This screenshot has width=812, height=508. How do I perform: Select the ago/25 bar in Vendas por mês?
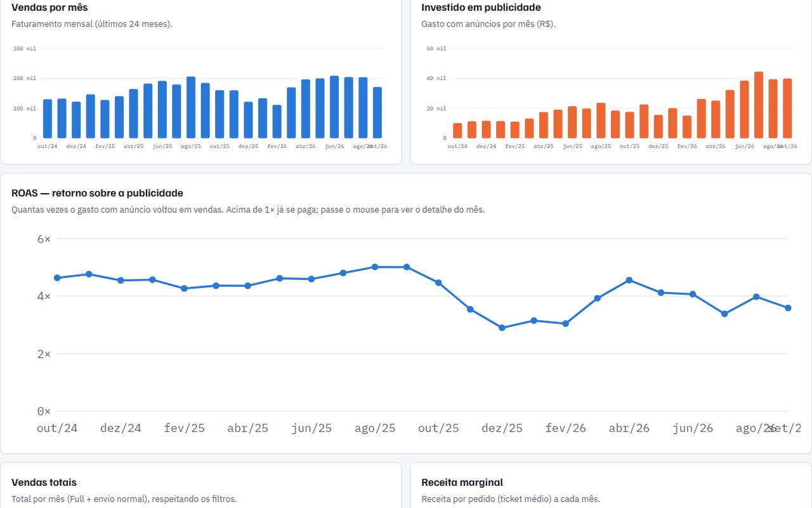190,107
